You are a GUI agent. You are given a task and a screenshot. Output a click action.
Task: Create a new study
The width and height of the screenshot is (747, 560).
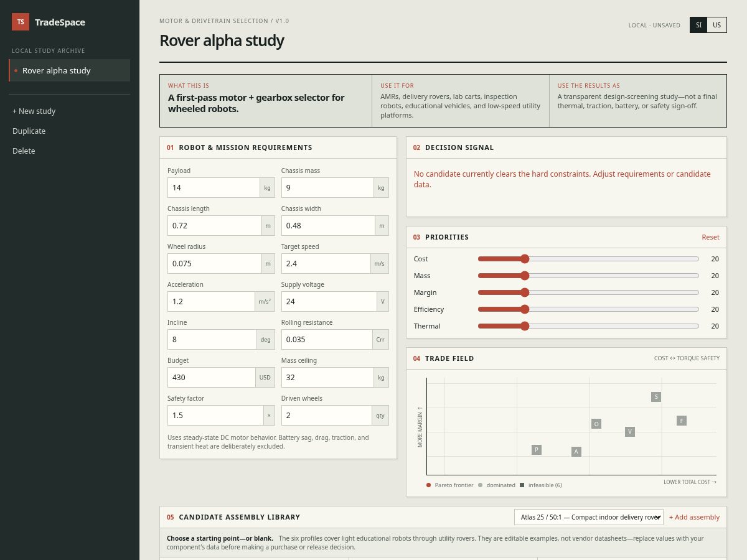click(34, 111)
